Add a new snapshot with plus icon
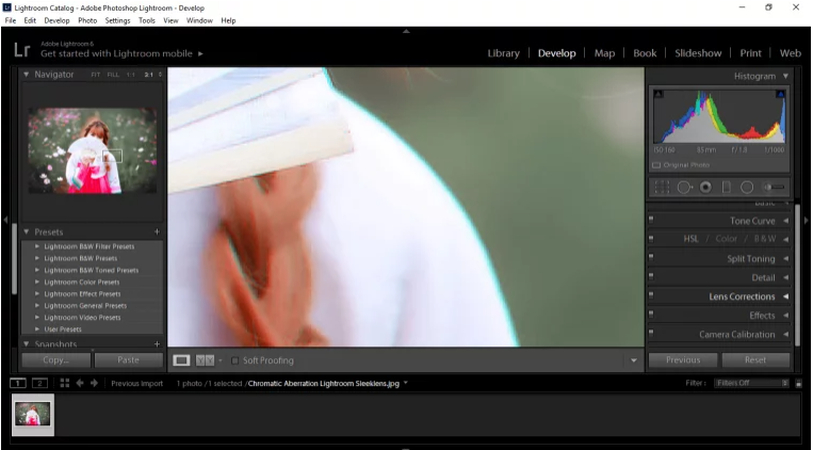This screenshot has height=450, width=813. coord(157,344)
